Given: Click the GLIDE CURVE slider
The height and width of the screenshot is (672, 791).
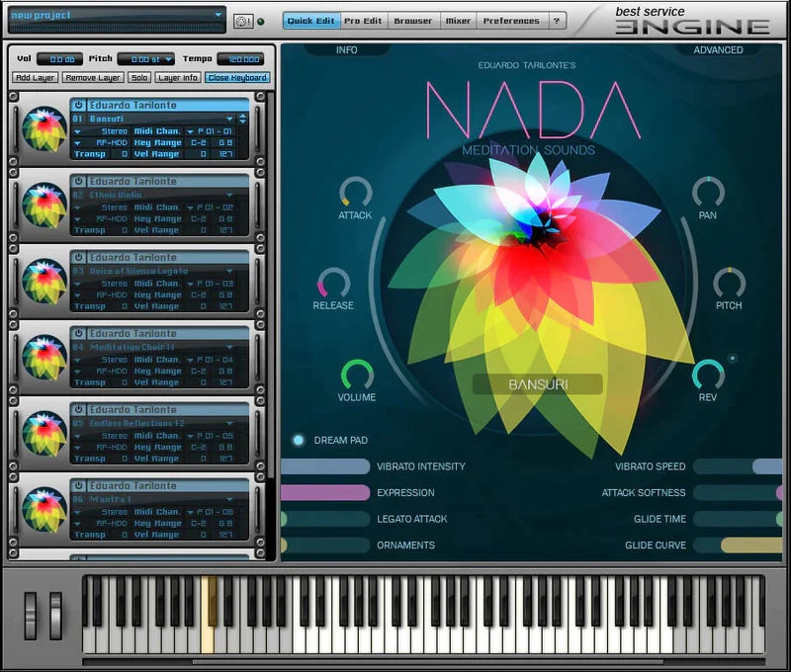Looking at the screenshot, I should point(738,545).
